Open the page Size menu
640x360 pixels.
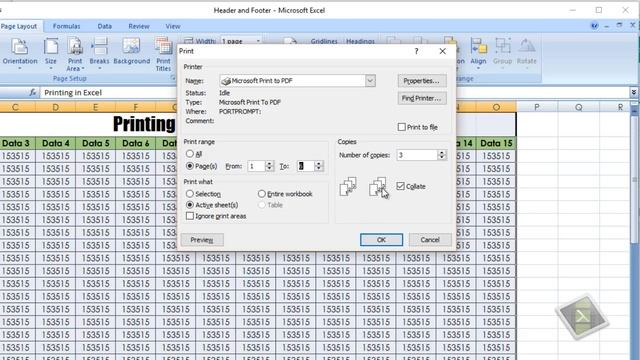pyautogui.click(x=51, y=54)
